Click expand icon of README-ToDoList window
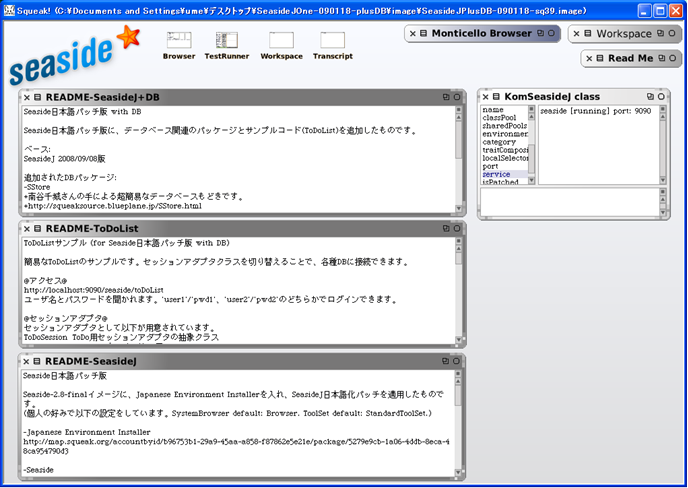This screenshot has width=688, height=488. (x=446, y=228)
